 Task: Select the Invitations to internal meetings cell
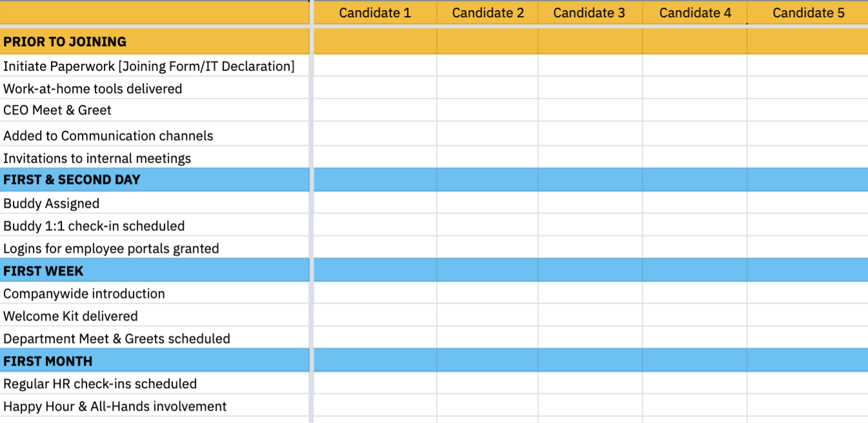(x=97, y=159)
